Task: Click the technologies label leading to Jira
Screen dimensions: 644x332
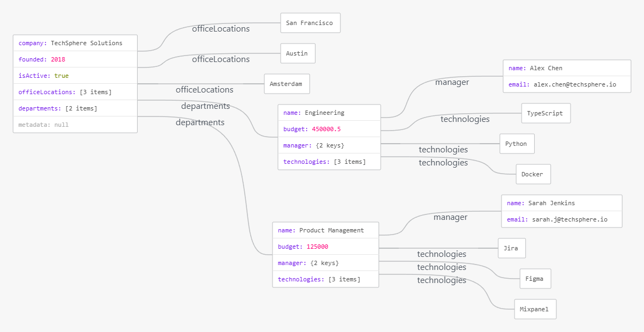Action: click(x=442, y=254)
